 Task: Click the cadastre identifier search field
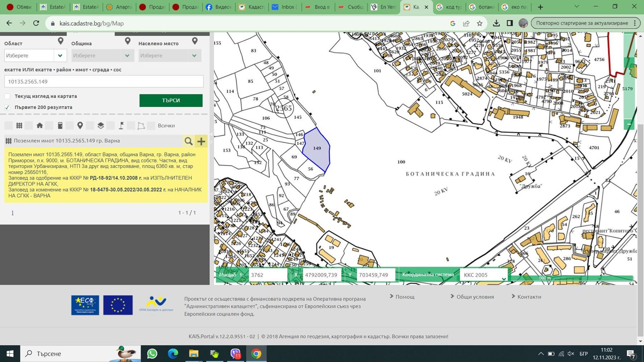pyautogui.click(x=104, y=81)
